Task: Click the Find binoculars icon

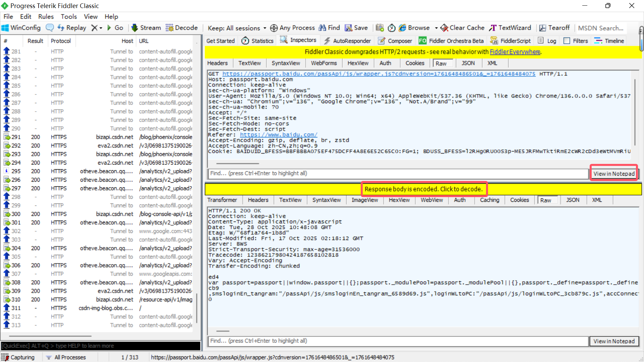Action: tap(322, 28)
